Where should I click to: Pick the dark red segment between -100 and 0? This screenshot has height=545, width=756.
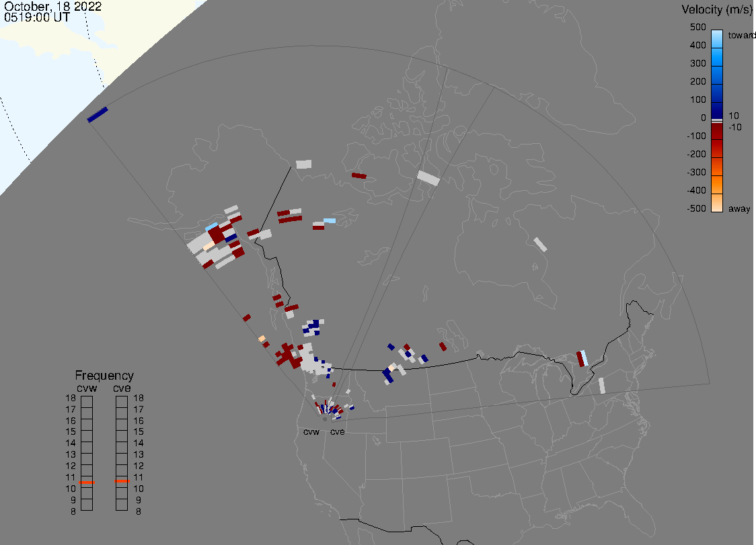pyautogui.click(x=717, y=131)
